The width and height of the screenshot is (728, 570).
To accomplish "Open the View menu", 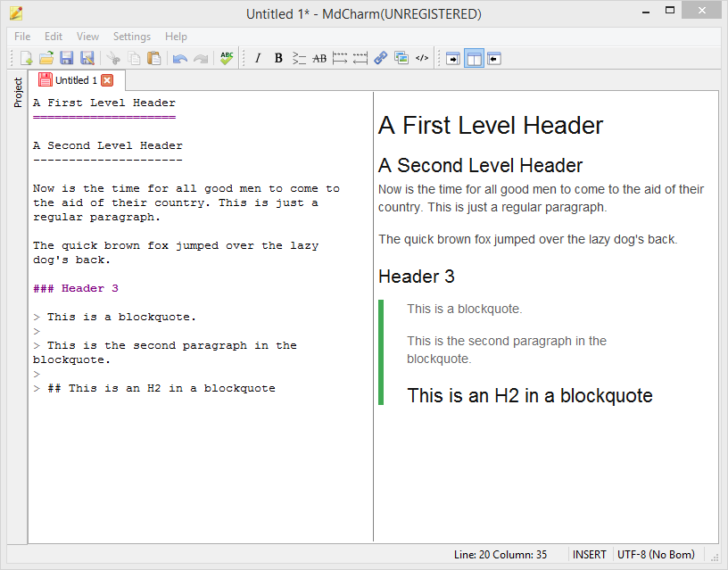I will [x=87, y=37].
